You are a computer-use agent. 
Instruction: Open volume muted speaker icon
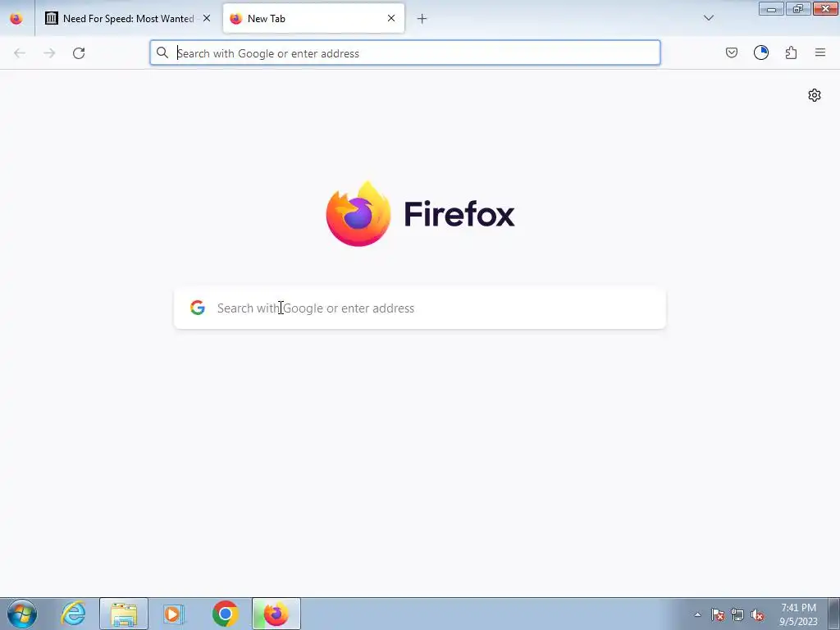757,614
